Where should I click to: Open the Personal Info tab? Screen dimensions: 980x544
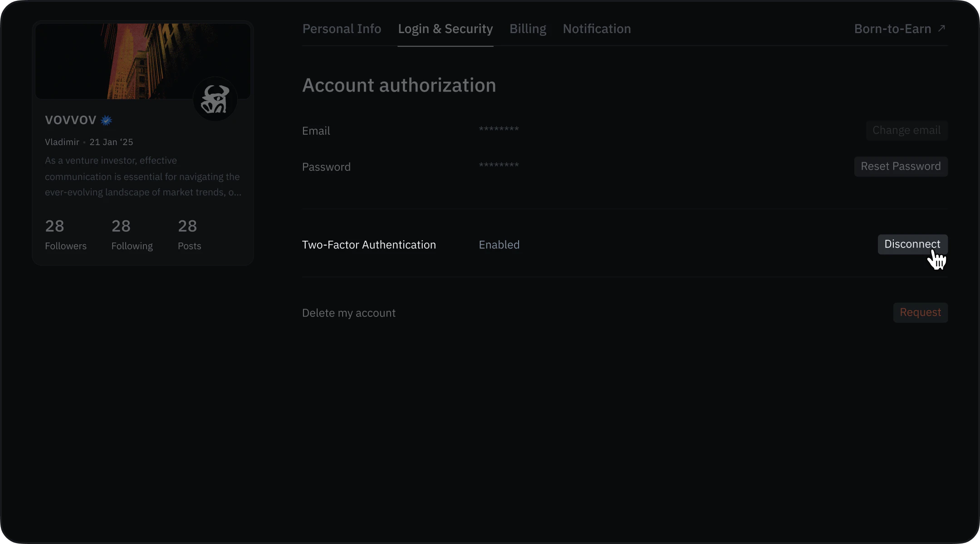[x=342, y=29]
